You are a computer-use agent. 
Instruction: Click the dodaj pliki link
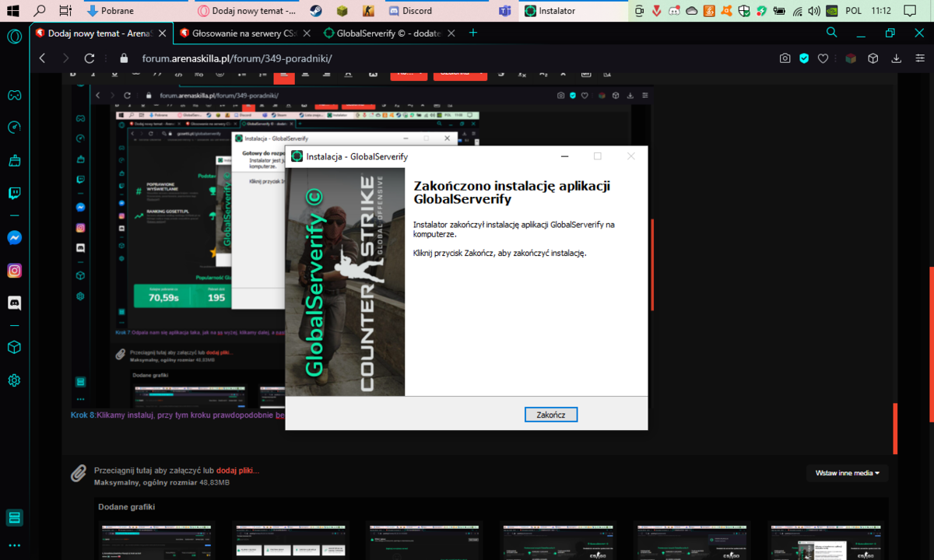point(237,471)
